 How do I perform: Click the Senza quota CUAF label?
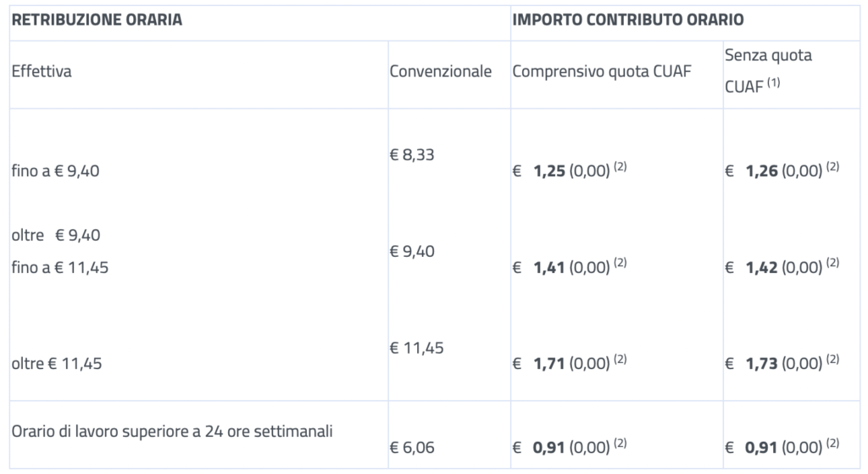tap(768, 71)
